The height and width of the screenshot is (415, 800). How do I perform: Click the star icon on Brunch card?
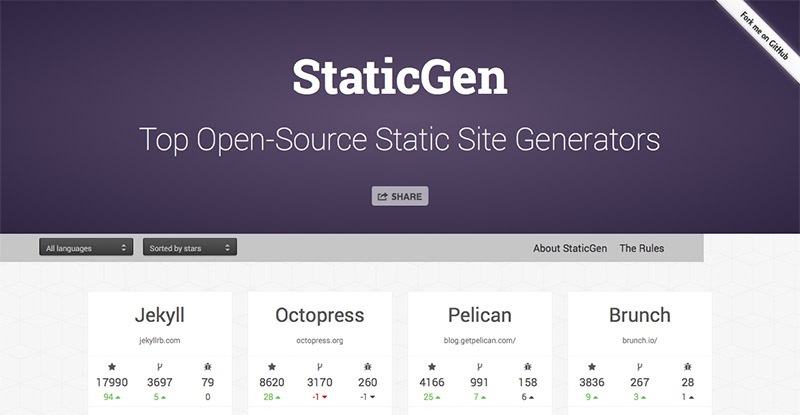592,367
